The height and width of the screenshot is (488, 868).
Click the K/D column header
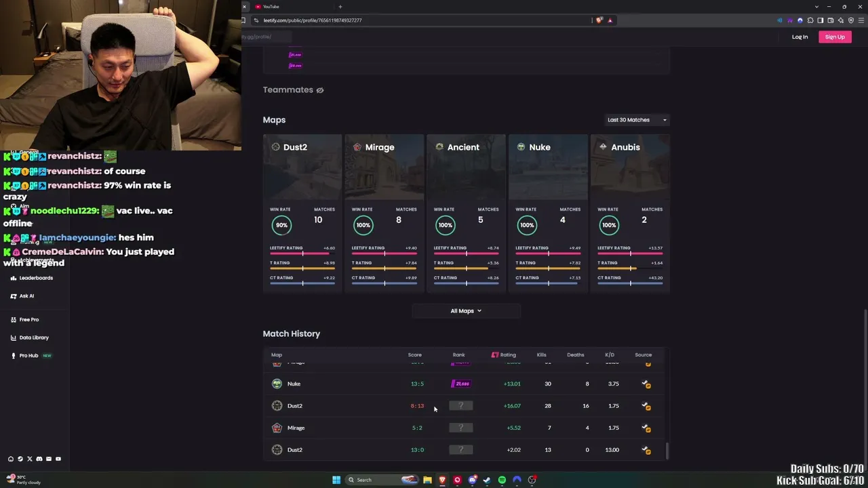[x=610, y=355]
